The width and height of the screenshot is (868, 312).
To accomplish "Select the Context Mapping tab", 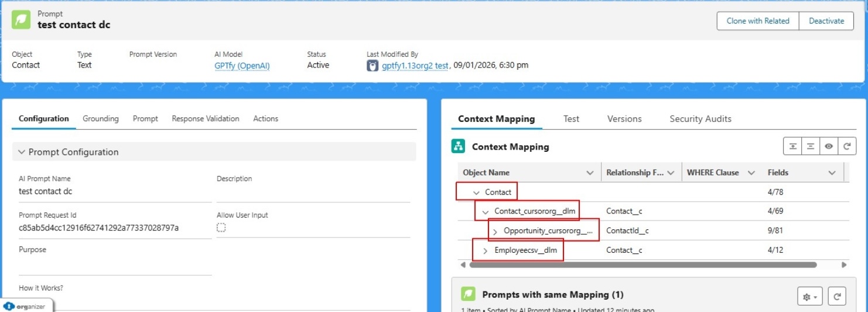I will pyautogui.click(x=497, y=118).
